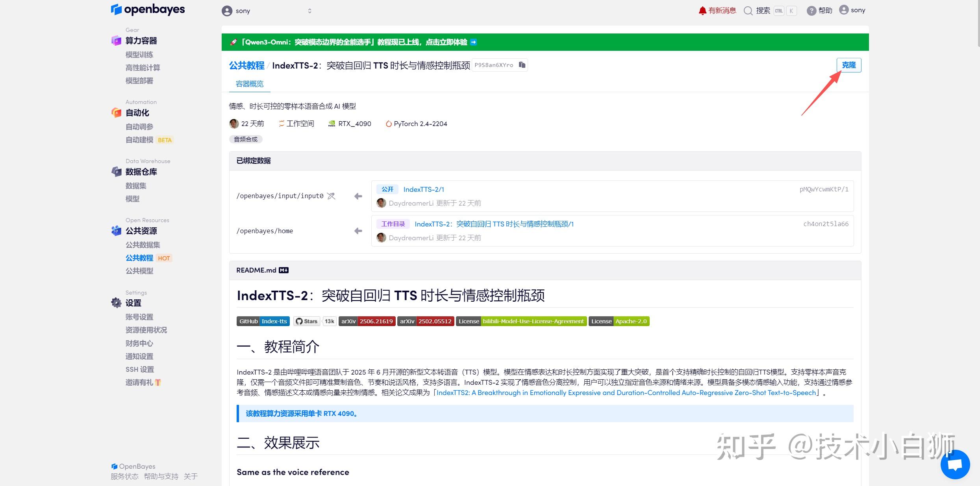Click the unbind icon next to /openbayes/input/input0
Image resolution: width=980 pixels, height=486 pixels.
coord(331,196)
